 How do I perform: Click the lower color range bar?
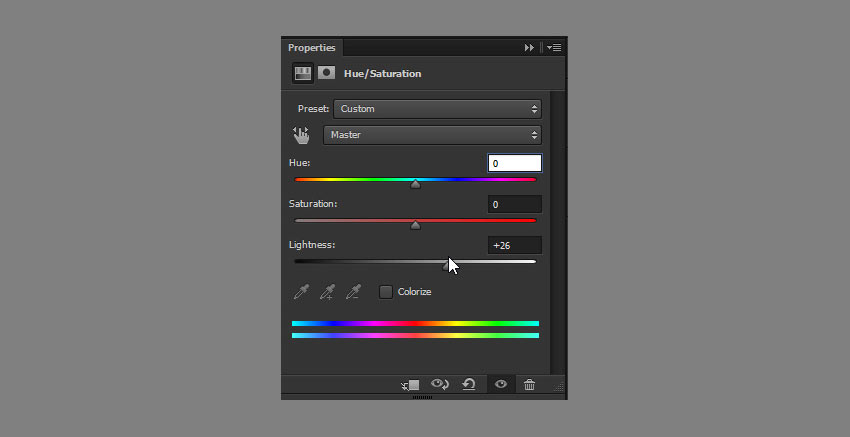coord(415,336)
